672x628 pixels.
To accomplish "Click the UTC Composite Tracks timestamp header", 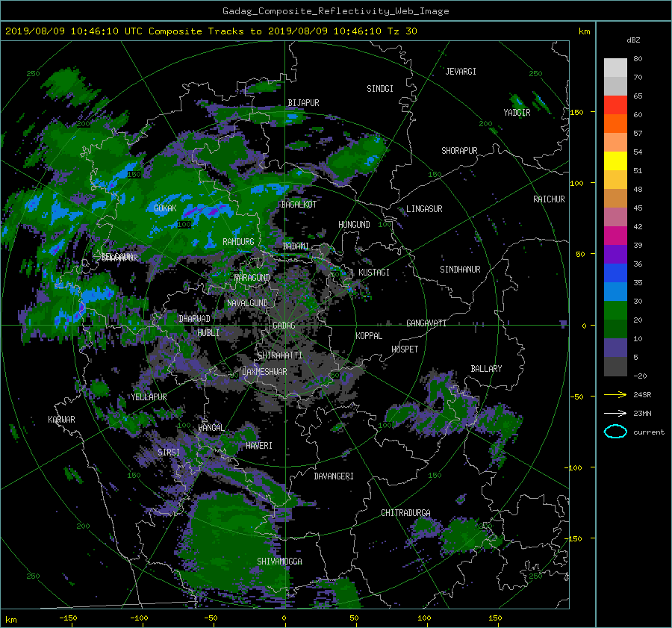I will [211, 31].
